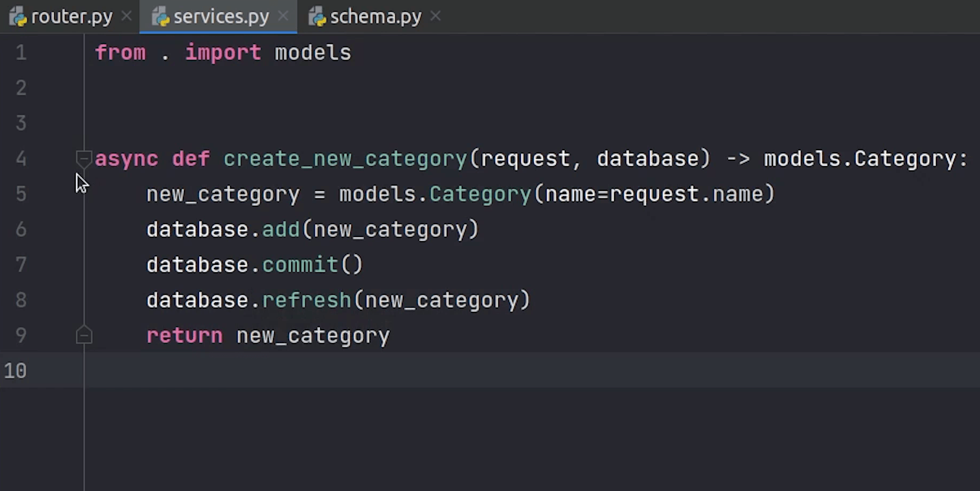Screen dimensions: 980x491
Task: Click the models name in the import statement
Action: pos(313,53)
